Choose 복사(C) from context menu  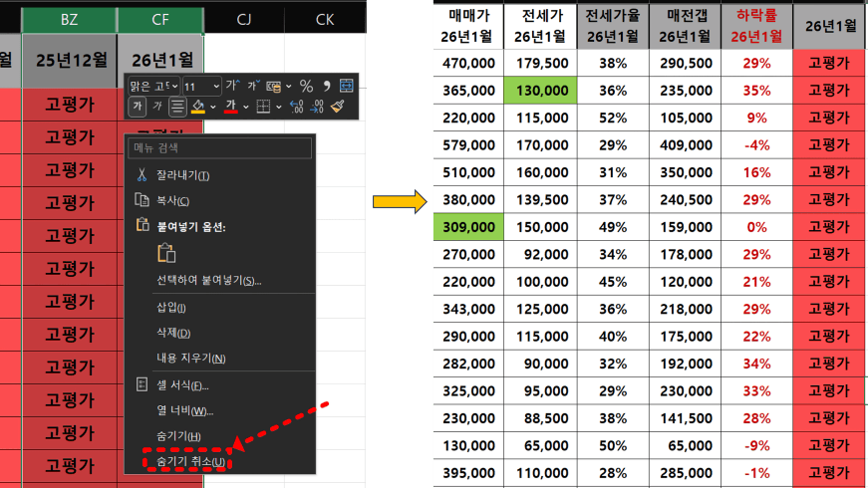click(x=172, y=201)
